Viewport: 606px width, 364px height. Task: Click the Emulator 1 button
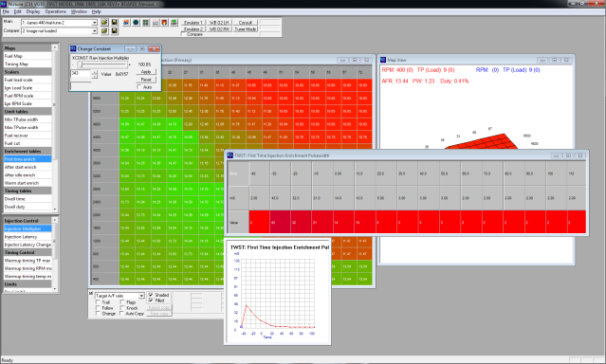193,23
